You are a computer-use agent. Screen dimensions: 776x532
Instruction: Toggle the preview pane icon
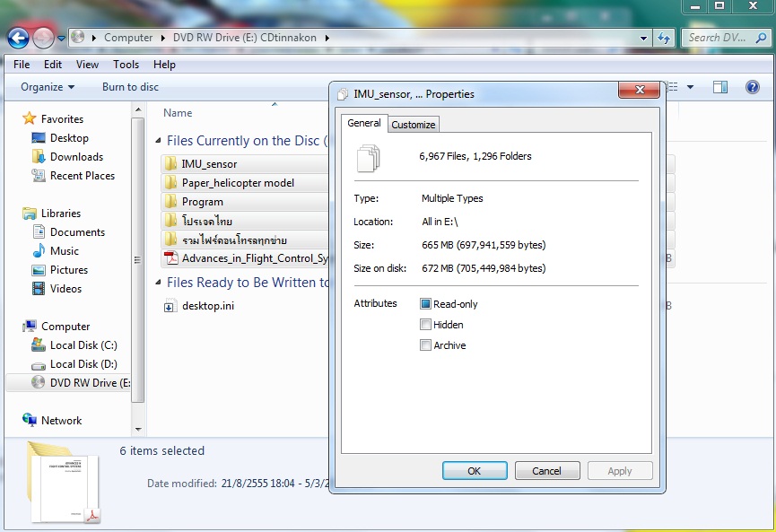[719, 87]
